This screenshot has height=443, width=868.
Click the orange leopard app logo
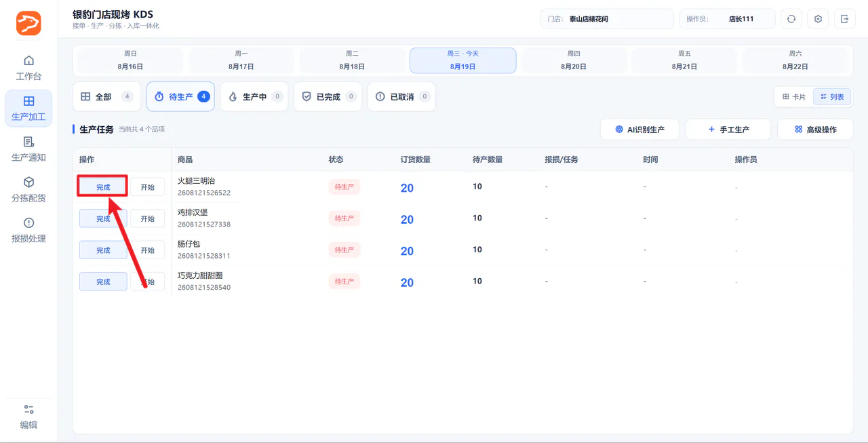pos(28,23)
